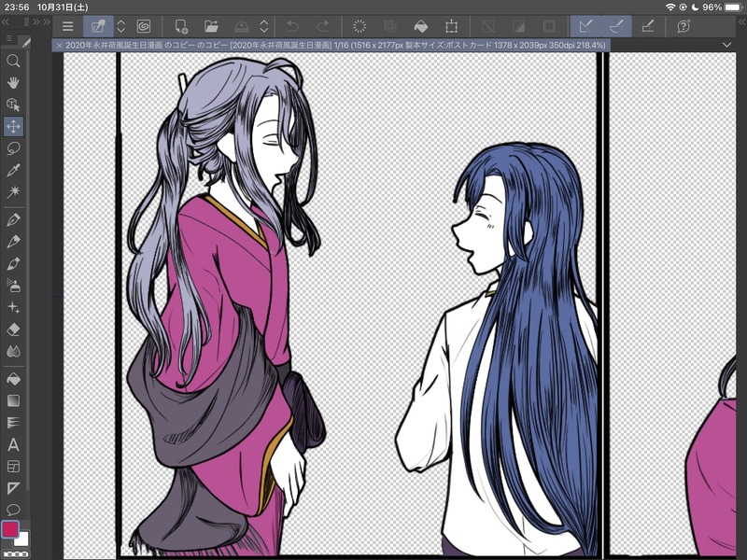The width and height of the screenshot is (747, 560).
Task: Select the transparent checkered color
Action: point(15,554)
